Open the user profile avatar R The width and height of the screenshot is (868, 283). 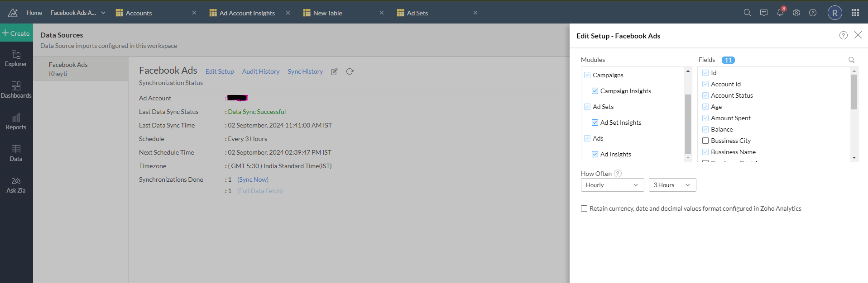pos(835,13)
